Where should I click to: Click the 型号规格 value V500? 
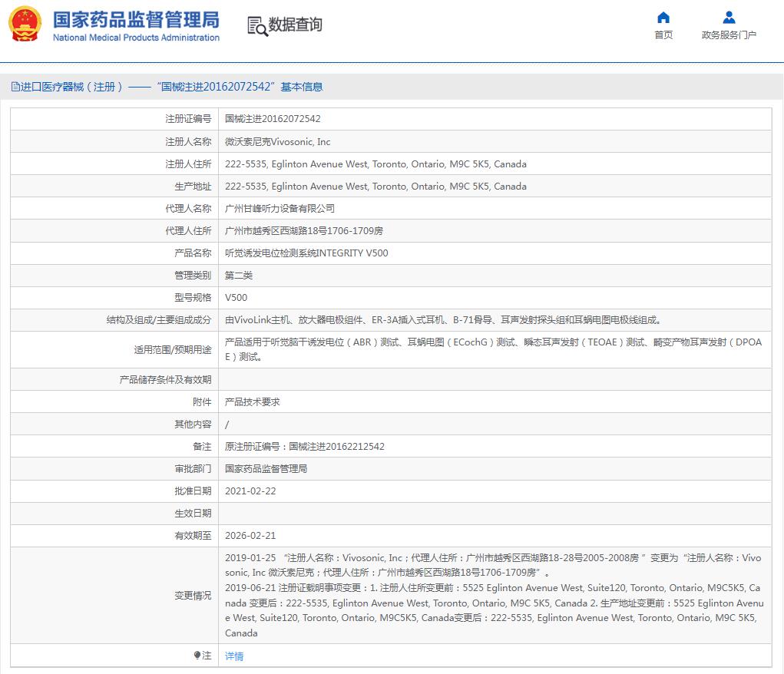[236, 298]
